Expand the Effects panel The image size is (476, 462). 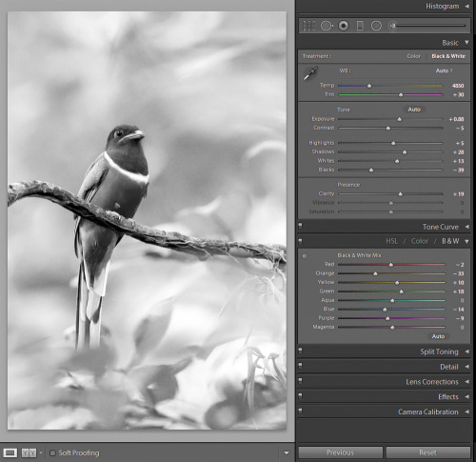click(466, 396)
